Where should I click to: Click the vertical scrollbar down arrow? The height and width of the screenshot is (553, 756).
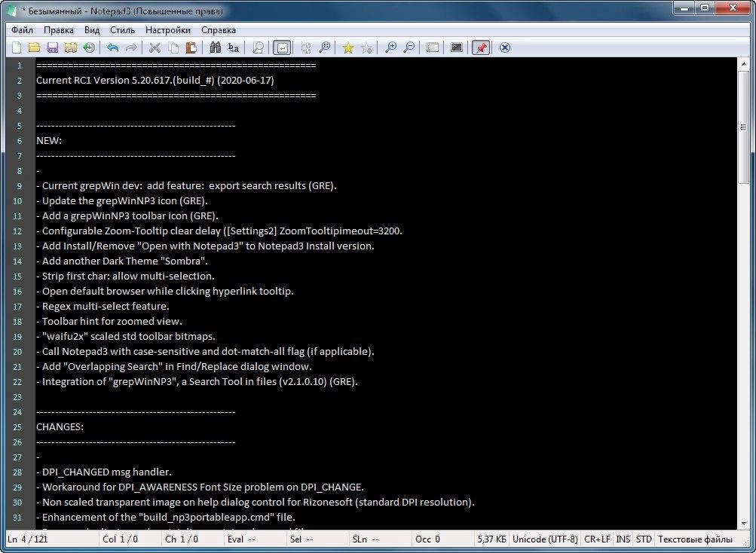tap(742, 523)
